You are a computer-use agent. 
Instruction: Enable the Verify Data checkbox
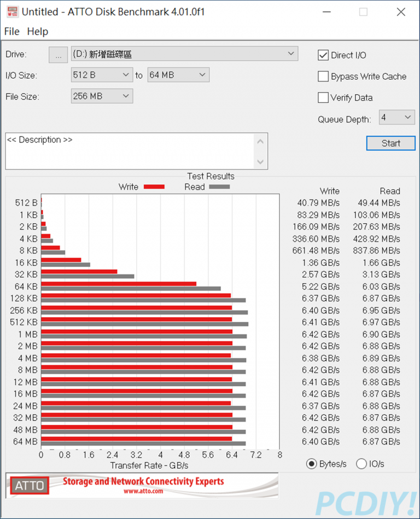[323, 98]
